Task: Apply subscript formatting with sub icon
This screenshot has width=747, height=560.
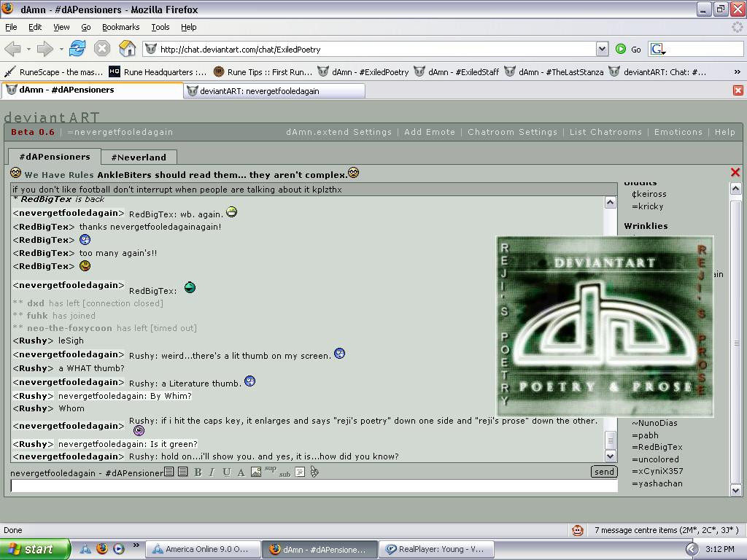Action: [285, 474]
